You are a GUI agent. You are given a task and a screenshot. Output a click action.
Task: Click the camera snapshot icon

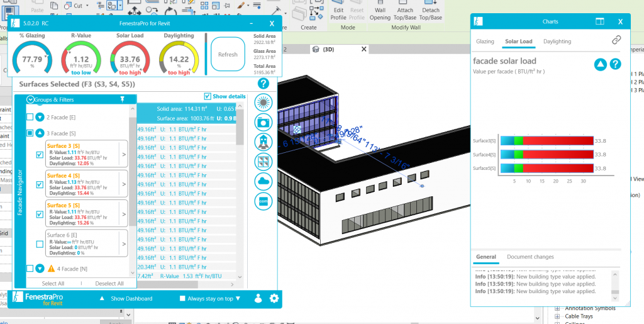point(264,122)
